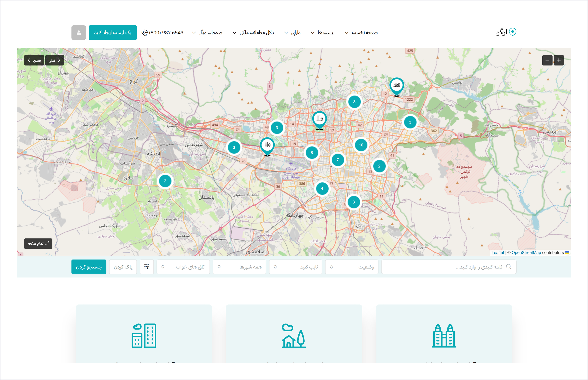Click the map zoom in plus button
The image size is (588, 380).
click(x=559, y=60)
